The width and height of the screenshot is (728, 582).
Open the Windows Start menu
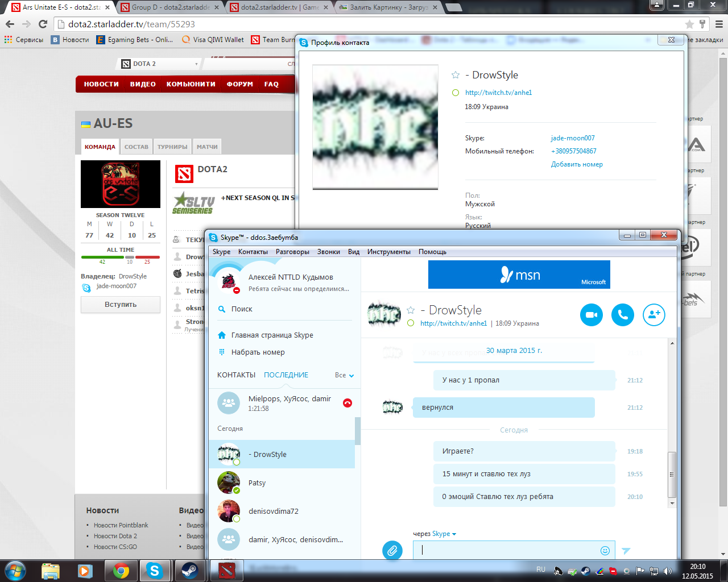click(15, 570)
